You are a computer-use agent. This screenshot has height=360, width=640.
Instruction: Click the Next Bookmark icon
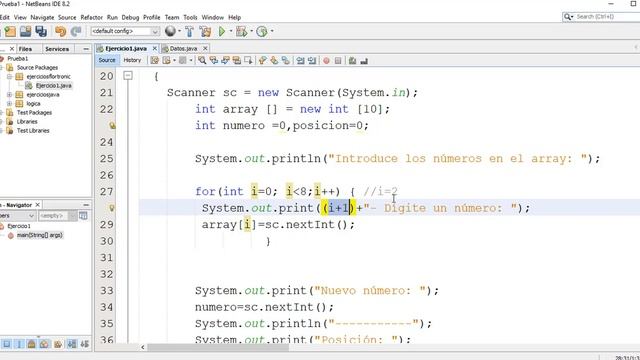coord(274,60)
